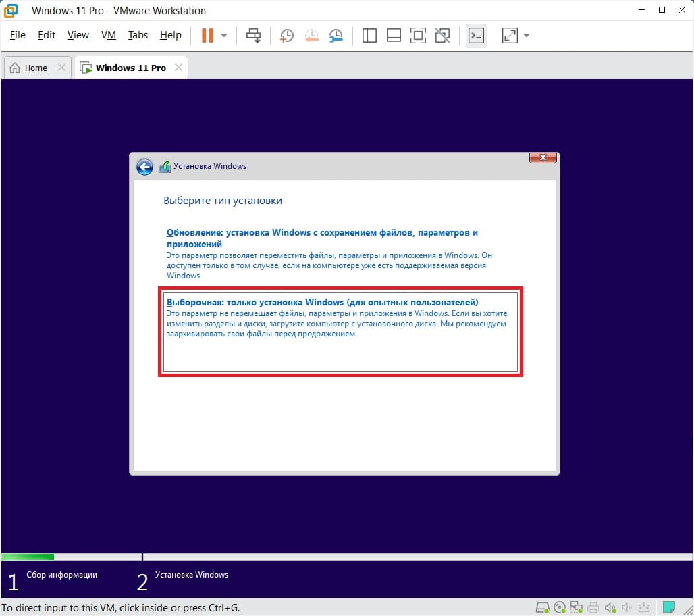Click the VMware Workstation logo in title bar
Screen dimensions: 694x616
(x=11, y=10)
